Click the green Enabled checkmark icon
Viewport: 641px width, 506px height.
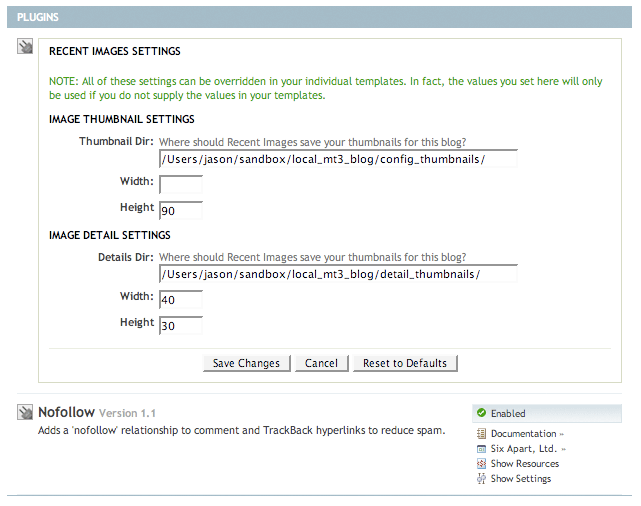coord(481,413)
